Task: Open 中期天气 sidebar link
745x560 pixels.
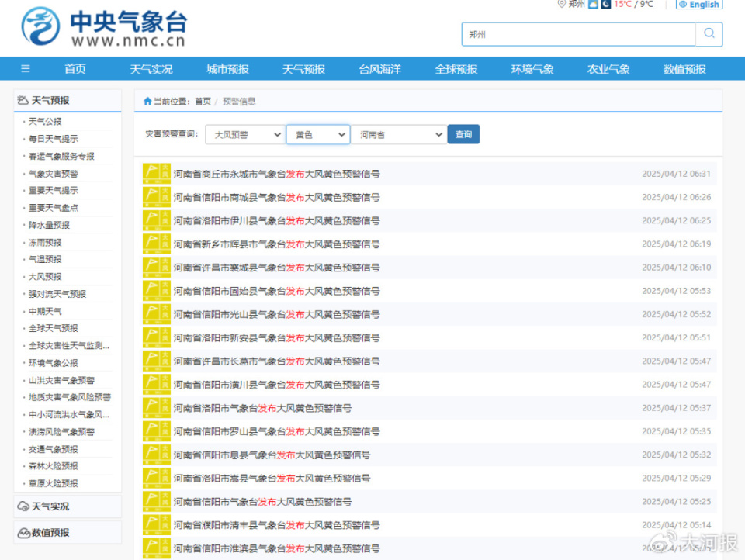Action: coord(45,311)
